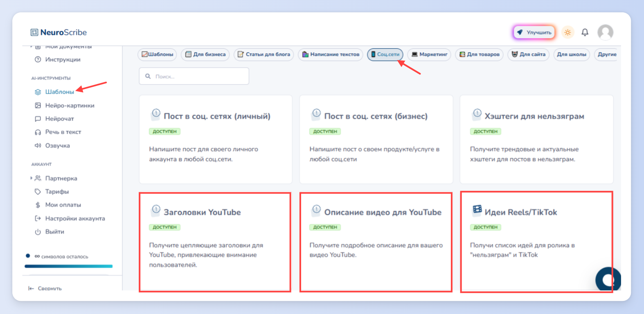Screen dimensions: 644x314
Task: Open Пост в соц. сетях (личный) template
Action: point(216,139)
